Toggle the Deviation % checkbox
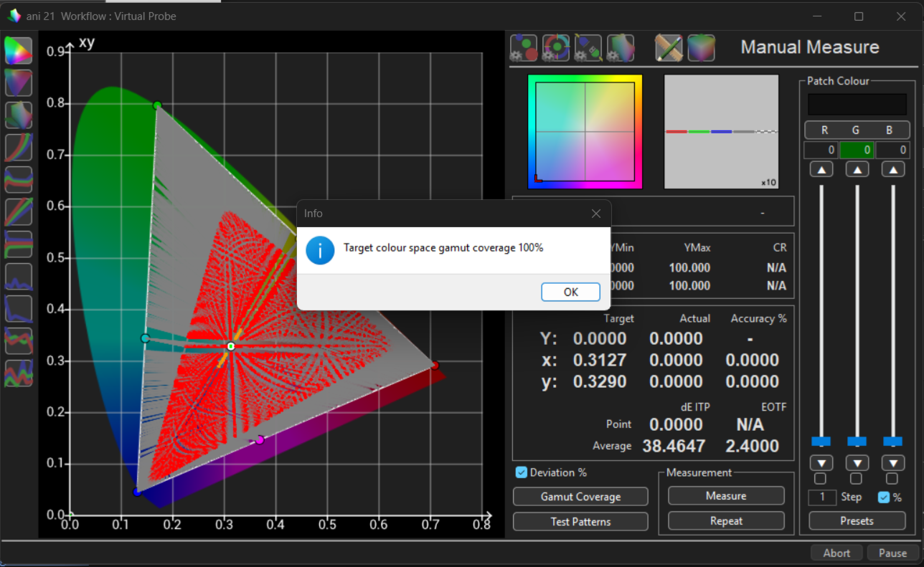Viewport: 924px width, 567px height. [x=522, y=472]
